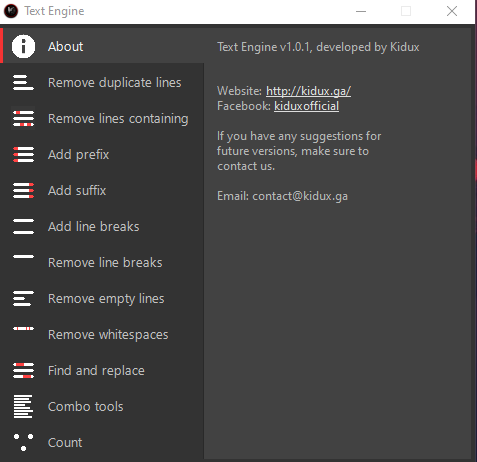This screenshot has width=477, height=462.
Task: Click the About info icon
Action: [23, 46]
